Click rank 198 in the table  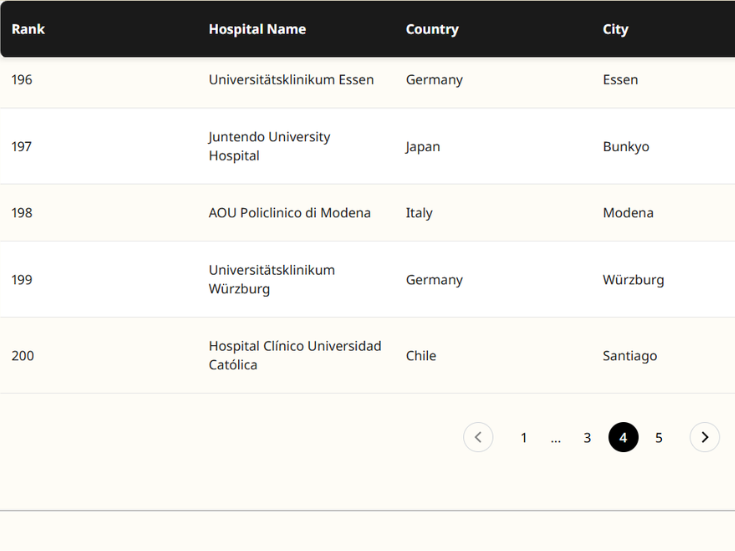pos(22,213)
